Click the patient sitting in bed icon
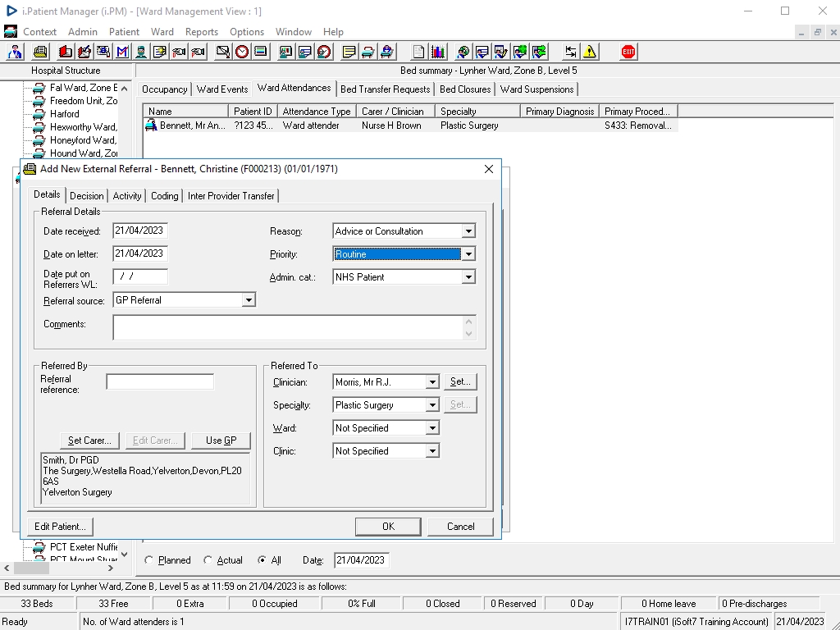Viewport: 840px width, 630px height. [387, 52]
